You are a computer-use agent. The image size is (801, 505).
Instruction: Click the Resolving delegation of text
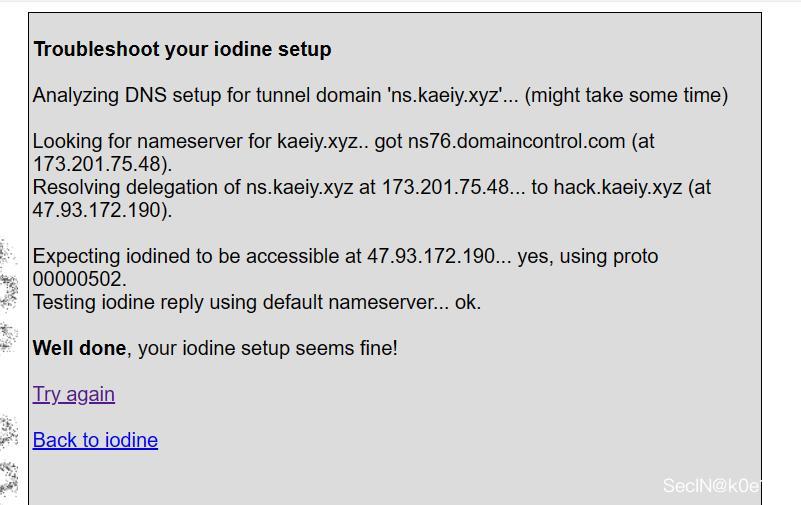(137, 187)
